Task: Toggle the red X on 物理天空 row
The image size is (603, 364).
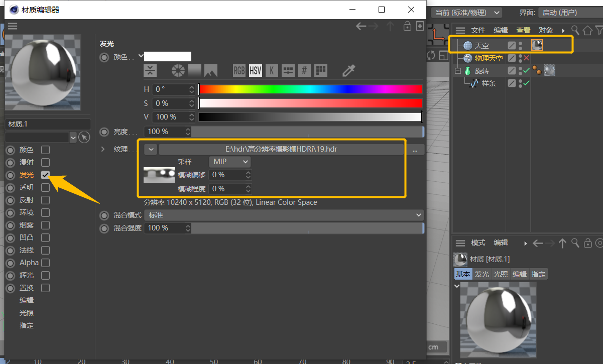Action: point(526,58)
